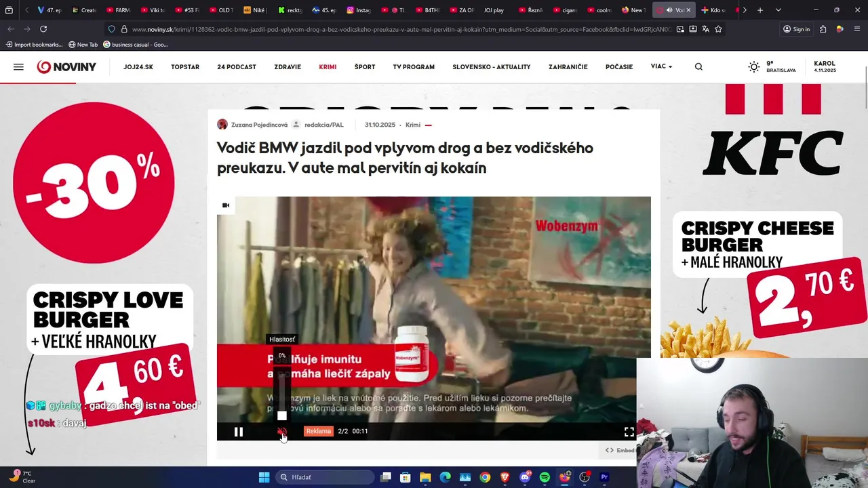Bookmark this page with the star

pos(718,29)
